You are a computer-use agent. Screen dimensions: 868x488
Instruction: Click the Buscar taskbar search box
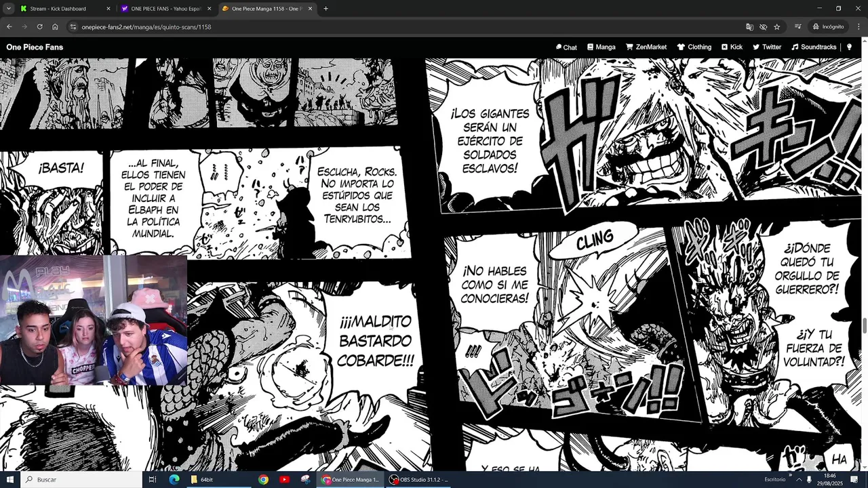click(x=81, y=479)
